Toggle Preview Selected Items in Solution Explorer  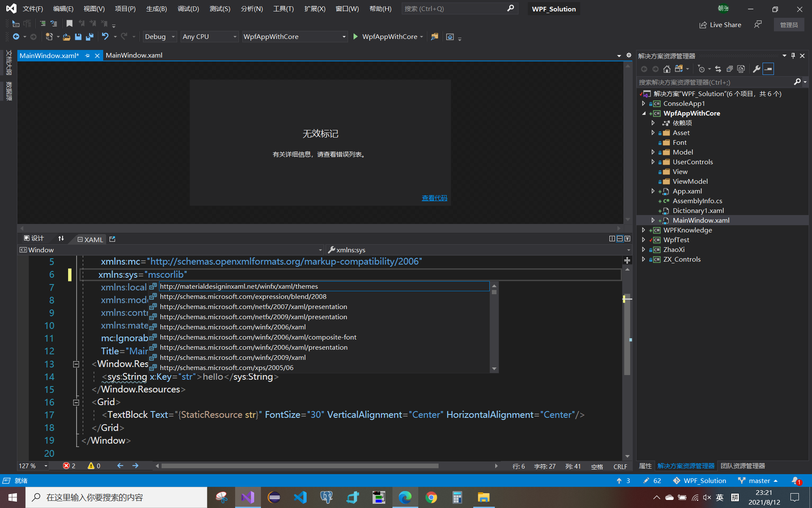pos(768,69)
